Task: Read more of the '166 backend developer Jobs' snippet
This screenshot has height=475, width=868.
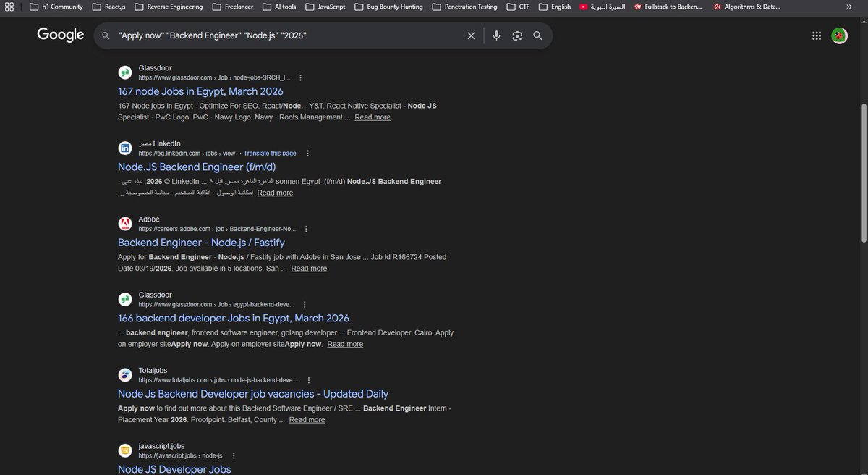Action: (x=345, y=344)
